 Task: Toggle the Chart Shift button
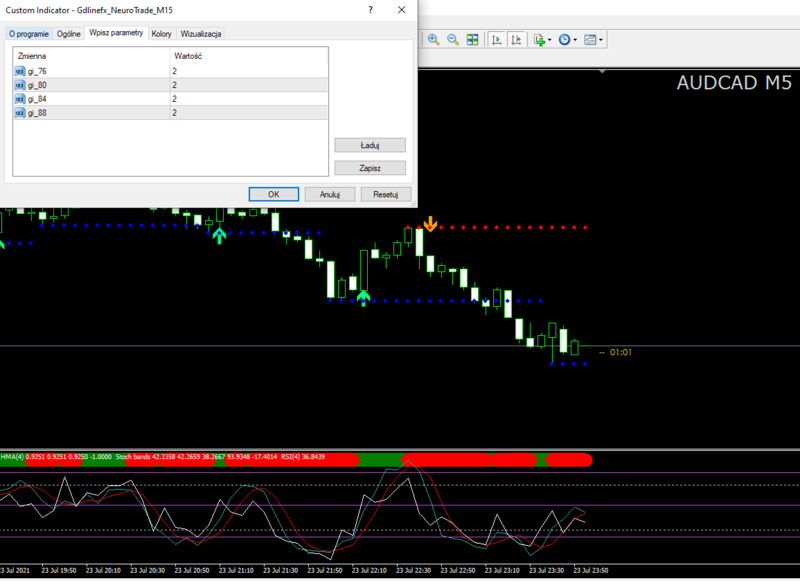pos(516,40)
